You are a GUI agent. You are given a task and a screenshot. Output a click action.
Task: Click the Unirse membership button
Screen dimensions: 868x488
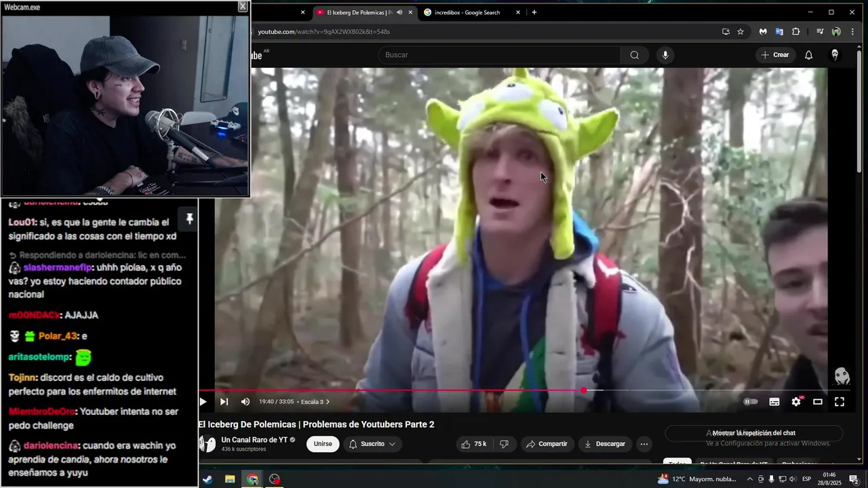pos(323,444)
